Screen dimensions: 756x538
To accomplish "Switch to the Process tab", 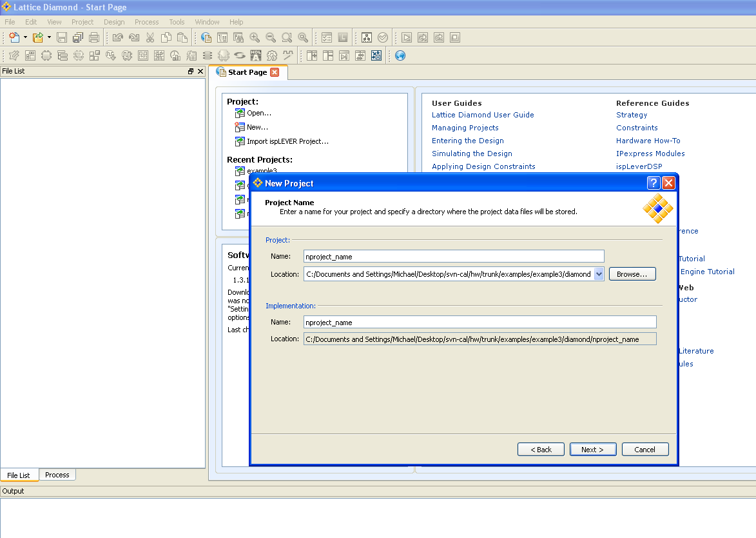I will tap(57, 475).
